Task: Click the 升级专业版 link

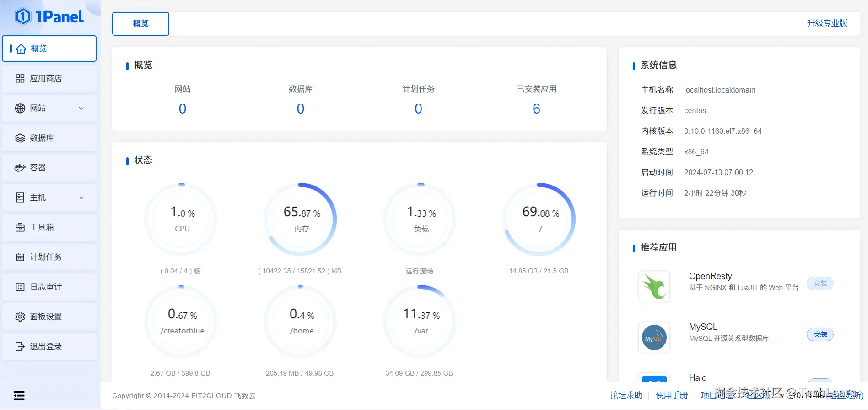Action: coord(827,23)
